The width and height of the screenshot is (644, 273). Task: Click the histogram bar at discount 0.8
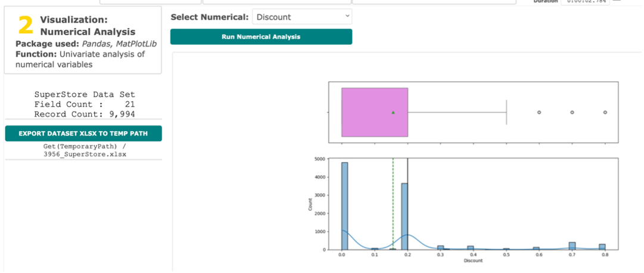602,246
